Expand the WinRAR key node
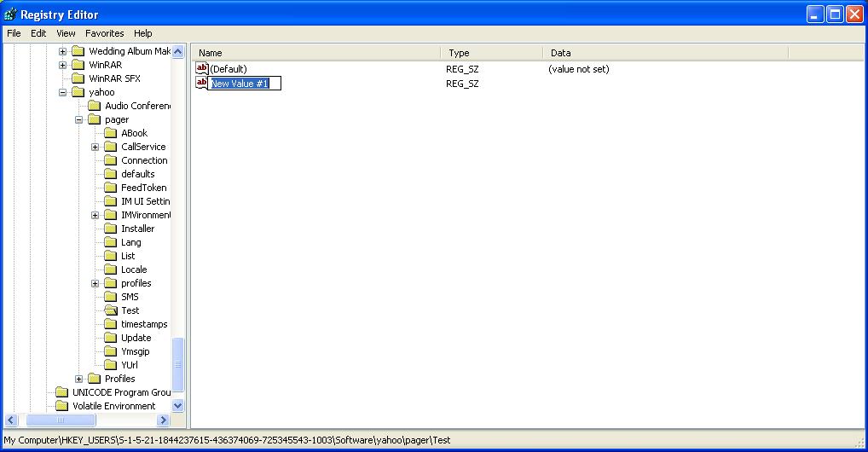Screen dimensions: 868x452 click(62, 65)
